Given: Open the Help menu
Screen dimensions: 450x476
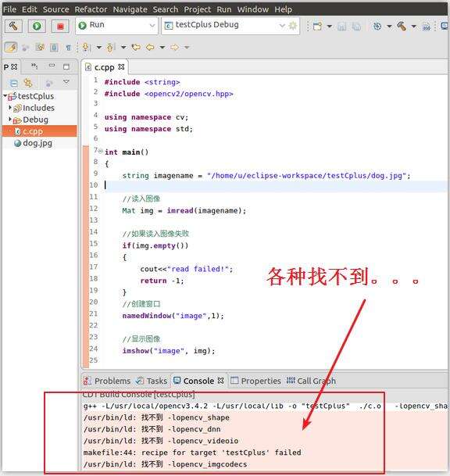Looking at the screenshot, I should point(284,9).
